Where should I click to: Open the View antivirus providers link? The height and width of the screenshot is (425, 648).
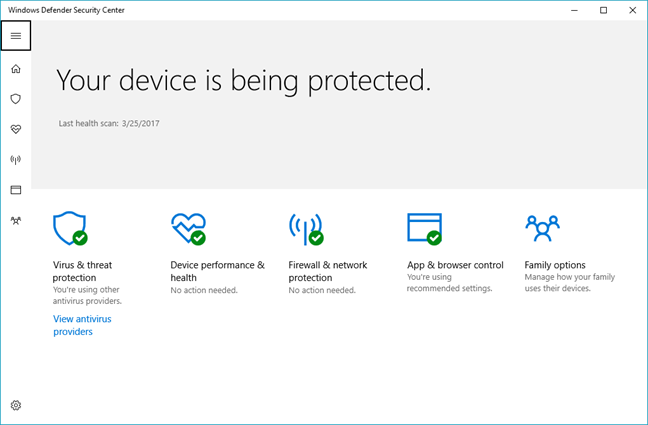pos(82,325)
